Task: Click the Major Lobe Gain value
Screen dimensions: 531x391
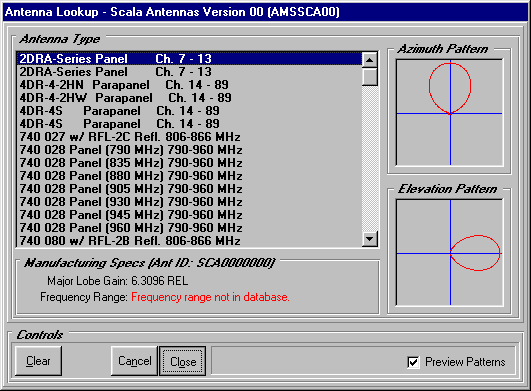Action: point(160,281)
